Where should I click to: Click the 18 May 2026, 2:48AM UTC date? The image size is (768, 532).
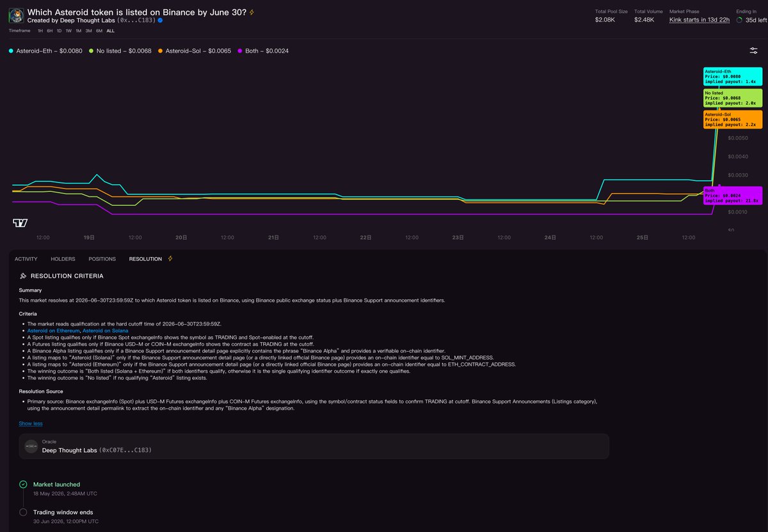tap(65, 494)
